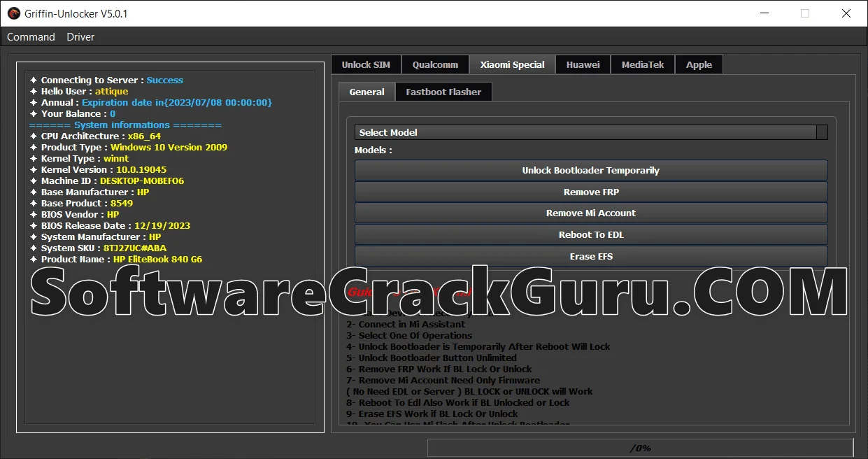The height and width of the screenshot is (459, 868).
Task: Click '5- Unlock Bootloader Button Unlimited' text
Action: 432,358
